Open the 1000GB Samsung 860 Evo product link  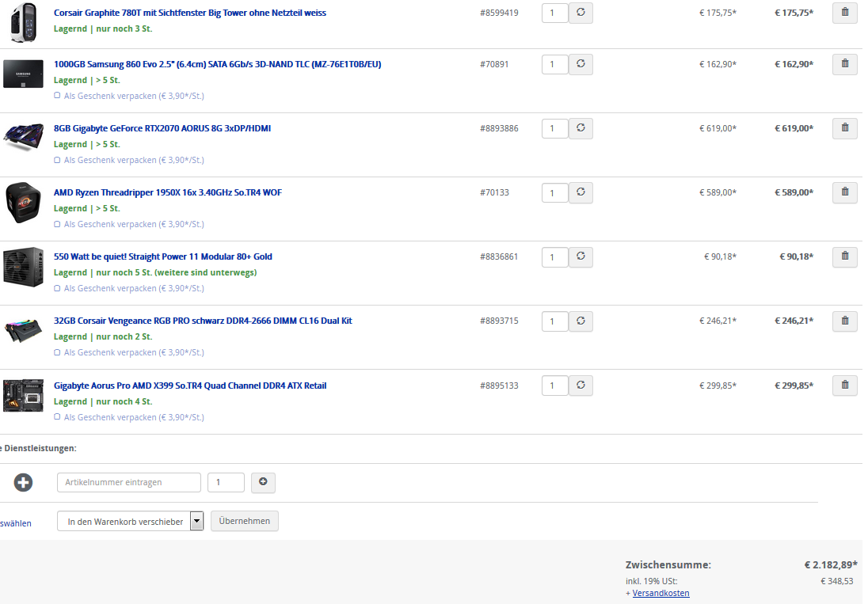[x=218, y=64]
